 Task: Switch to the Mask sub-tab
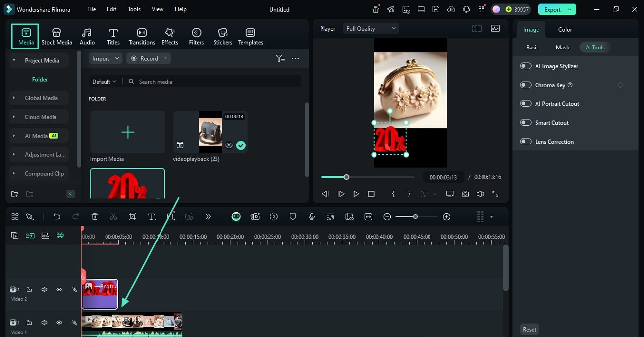[x=562, y=47]
